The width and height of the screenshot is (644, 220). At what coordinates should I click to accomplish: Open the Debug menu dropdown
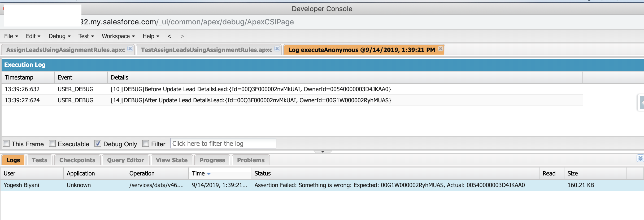click(x=59, y=36)
